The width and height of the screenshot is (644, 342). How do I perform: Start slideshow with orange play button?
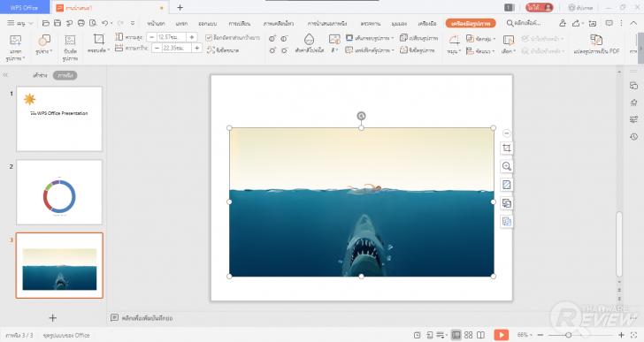click(x=501, y=335)
